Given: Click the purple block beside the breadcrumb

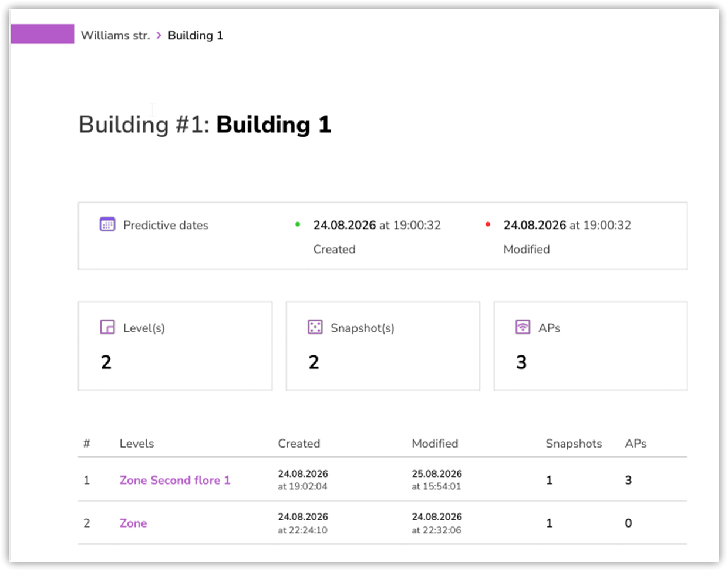Looking at the screenshot, I should 42,34.
